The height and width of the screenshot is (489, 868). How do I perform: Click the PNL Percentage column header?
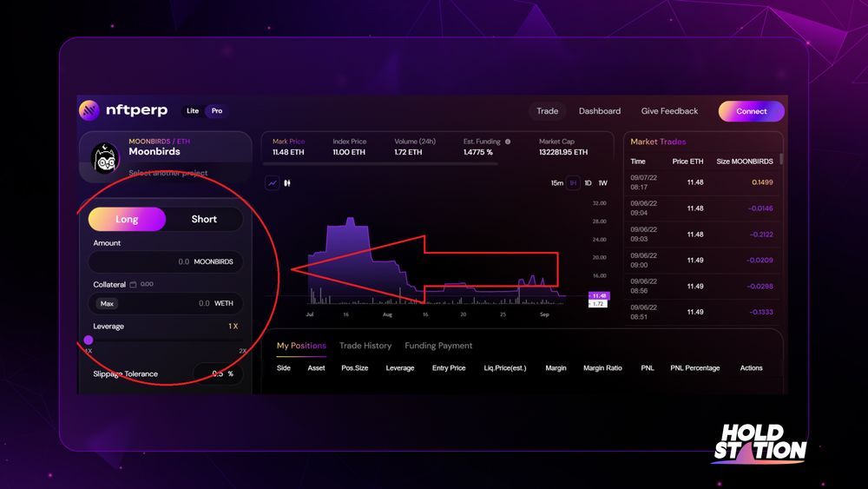[694, 367]
